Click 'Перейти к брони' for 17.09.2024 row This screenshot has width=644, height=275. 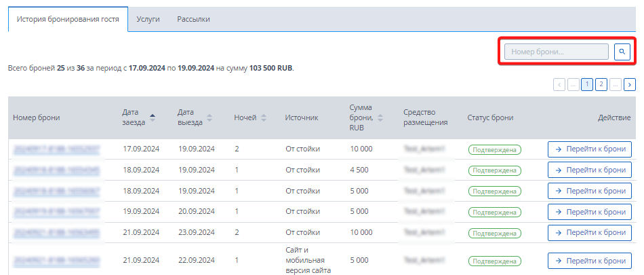pyautogui.click(x=589, y=149)
